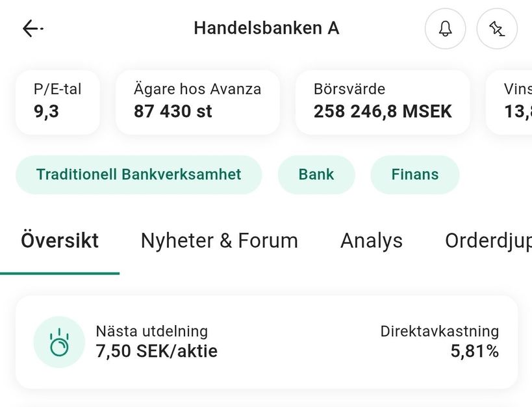Tap the back arrow
Image resolution: width=532 pixels, height=407 pixels.
point(32,29)
